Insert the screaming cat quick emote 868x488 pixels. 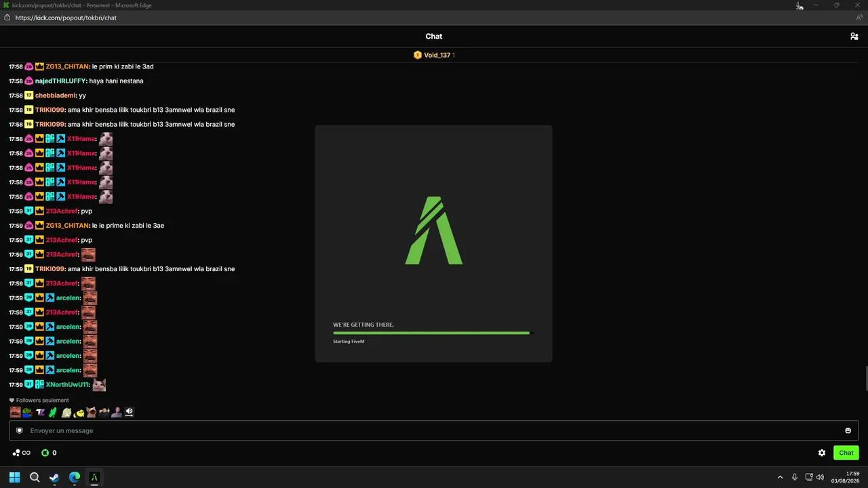tap(91, 412)
